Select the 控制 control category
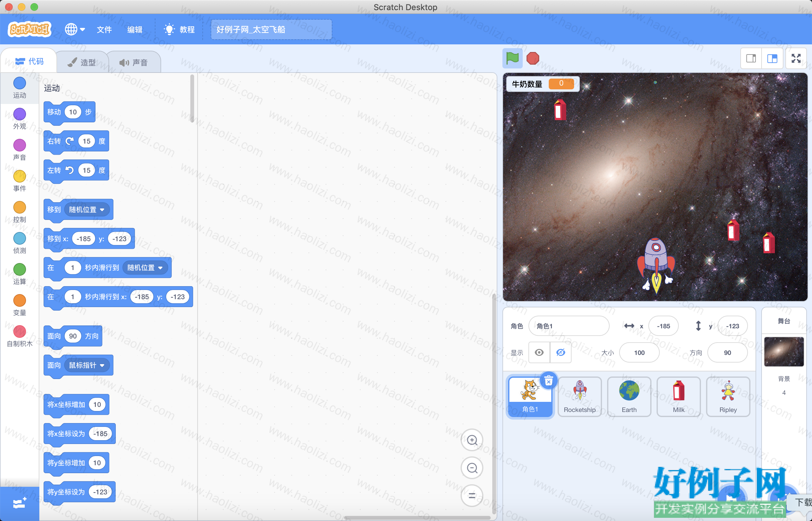Screen dimensions: 812x521 (x=20, y=212)
